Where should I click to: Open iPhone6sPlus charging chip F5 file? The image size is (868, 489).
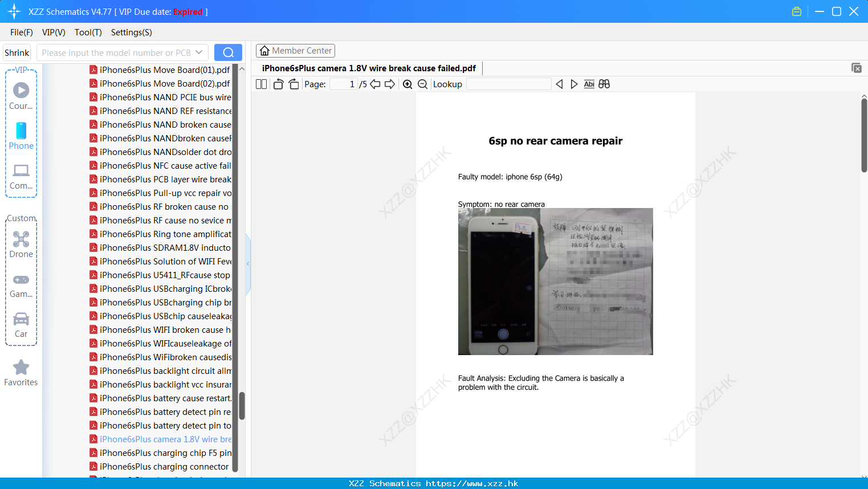pyautogui.click(x=160, y=453)
